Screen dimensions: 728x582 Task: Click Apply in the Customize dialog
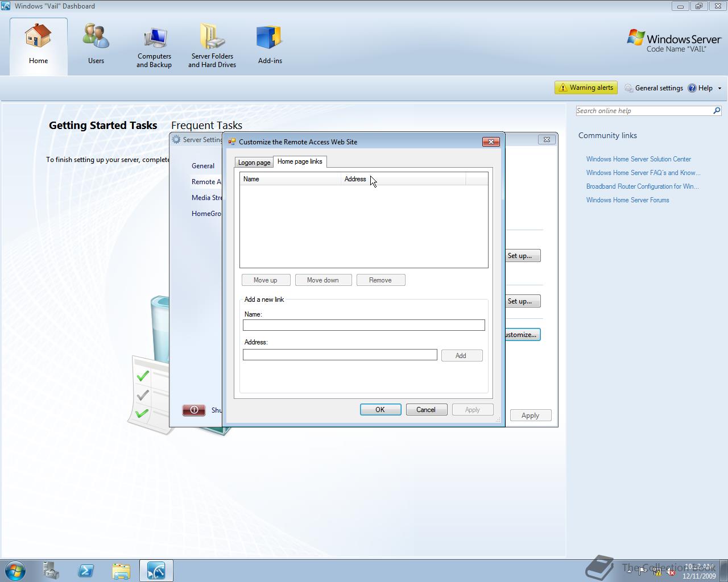point(473,410)
